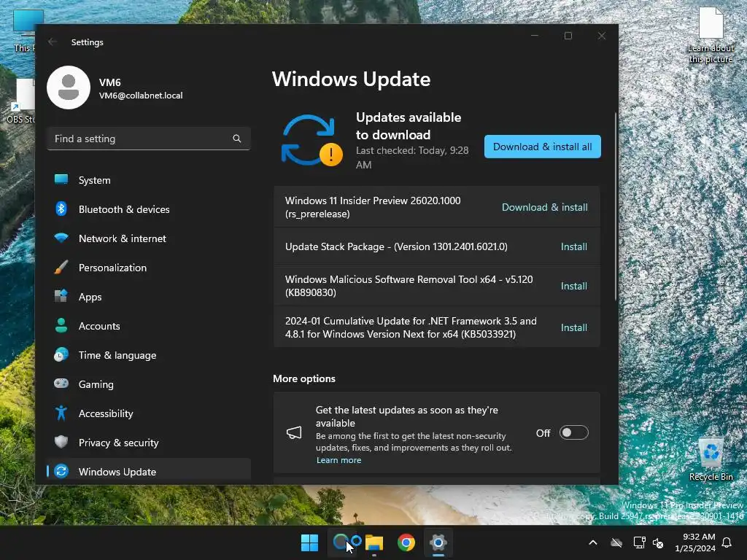
Task: Click the muted volume tray icon
Action: pyautogui.click(x=658, y=542)
